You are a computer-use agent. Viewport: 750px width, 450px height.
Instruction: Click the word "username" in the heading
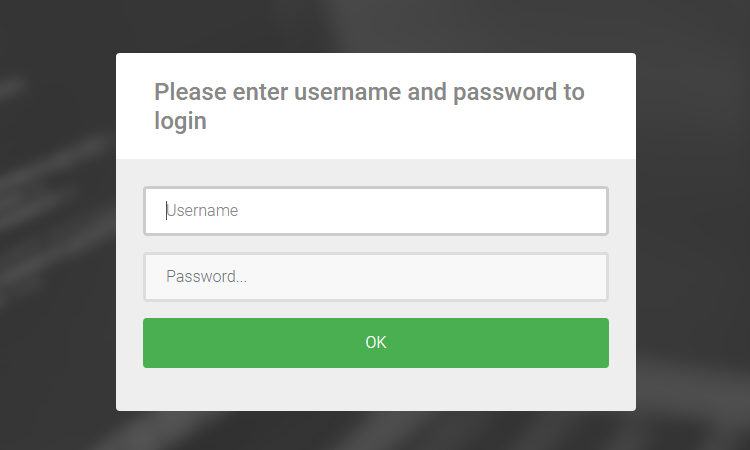pyautogui.click(x=347, y=92)
